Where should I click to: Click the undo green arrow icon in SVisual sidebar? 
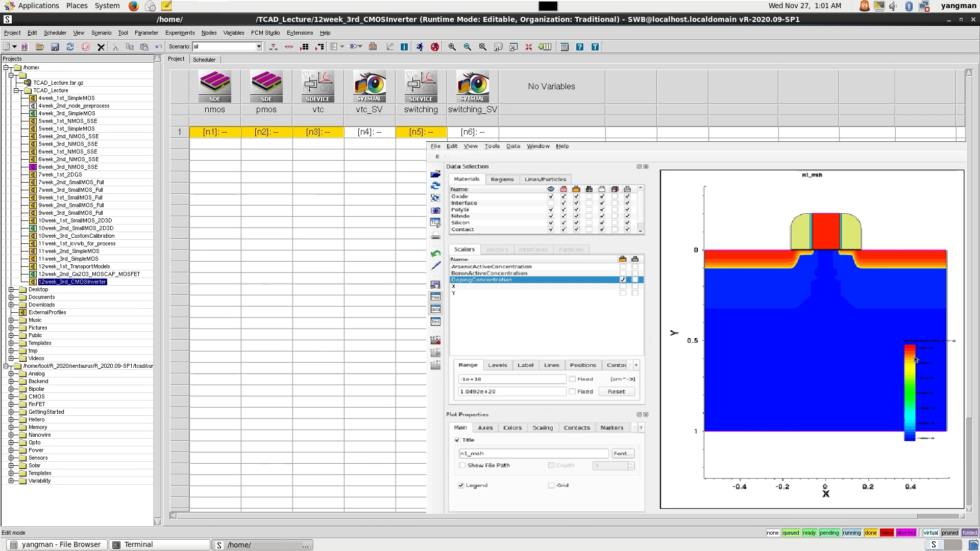tap(435, 254)
